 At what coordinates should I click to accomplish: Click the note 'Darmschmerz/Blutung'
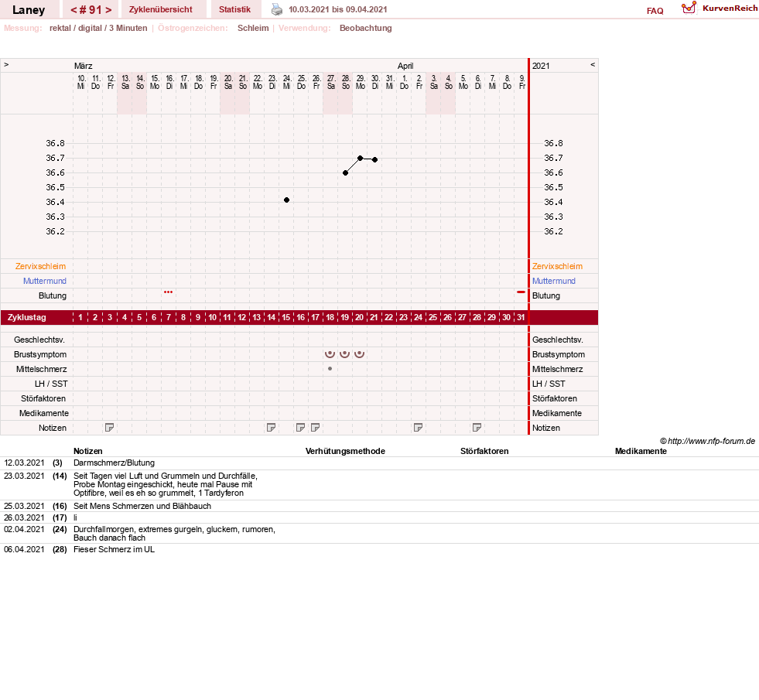click(x=114, y=463)
